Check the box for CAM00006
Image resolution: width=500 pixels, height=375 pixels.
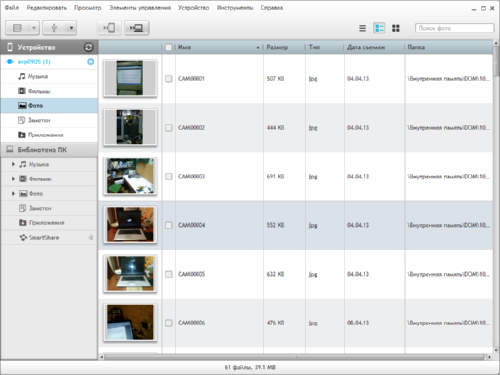pos(169,323)
